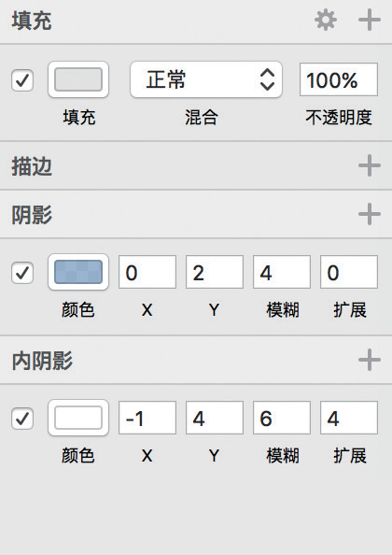Click the shadow blur field under 阴影

[x=282, y=272]
